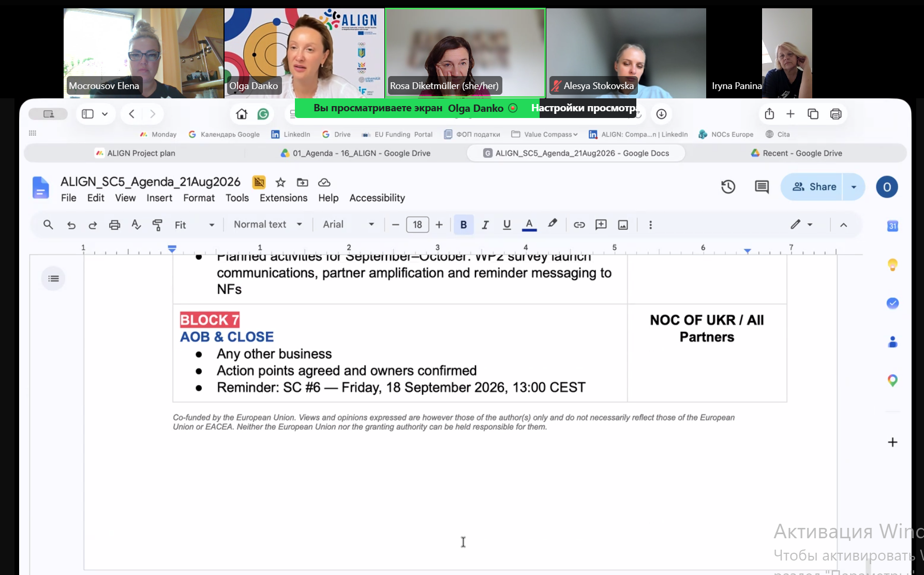The height and width of the screenshot is (575, 924).
Task: Click the browser share icon
Action: (x=769, y=114)
